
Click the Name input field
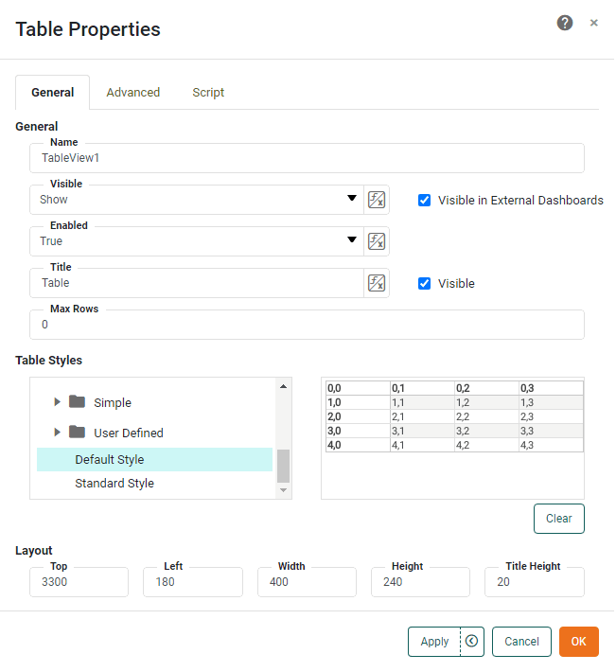pyautogui.click(x=308, y=159)
